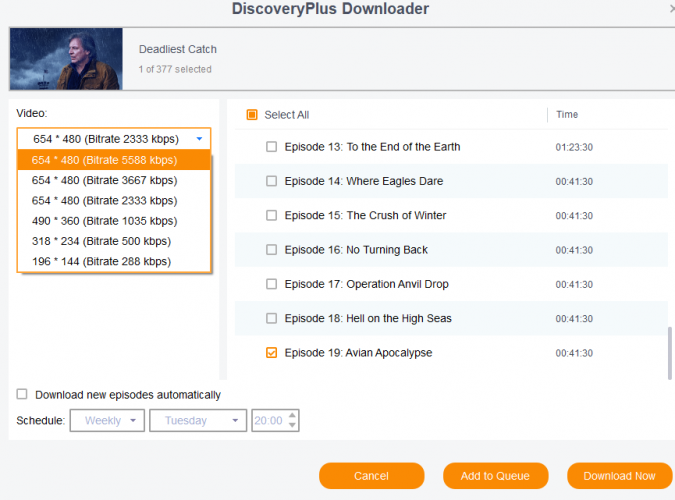This screenshot has width=675, height=500.
Task: Open the Weekly schedule frequency dropdown
Action: coord(107,420)
